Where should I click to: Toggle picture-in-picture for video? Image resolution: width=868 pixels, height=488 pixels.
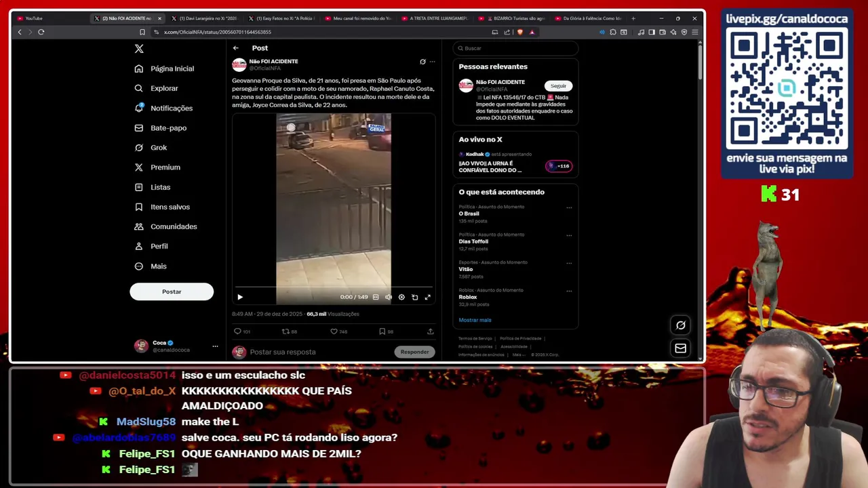414,297
